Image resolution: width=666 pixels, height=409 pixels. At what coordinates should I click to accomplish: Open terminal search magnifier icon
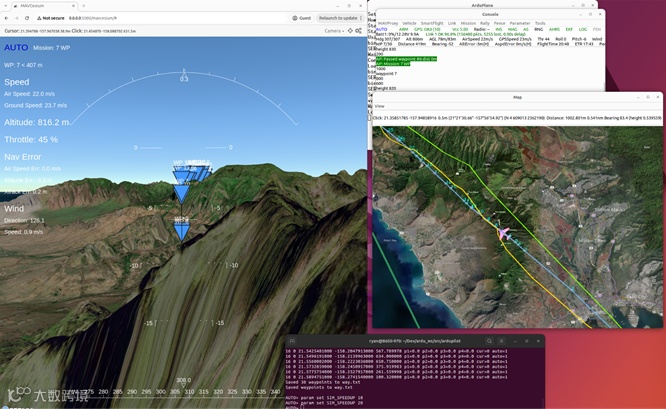pyautogui.click(x=489, y=341)
